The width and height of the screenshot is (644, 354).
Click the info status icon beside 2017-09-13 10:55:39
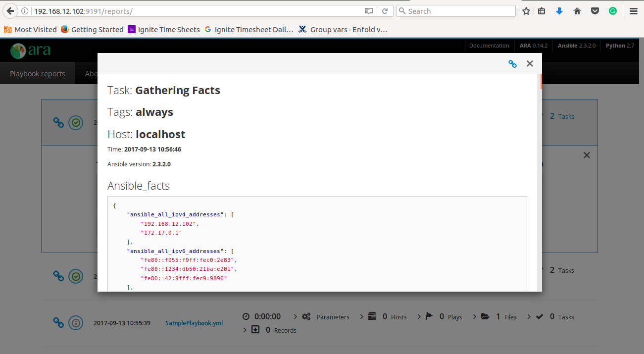[x=76, y=322]
